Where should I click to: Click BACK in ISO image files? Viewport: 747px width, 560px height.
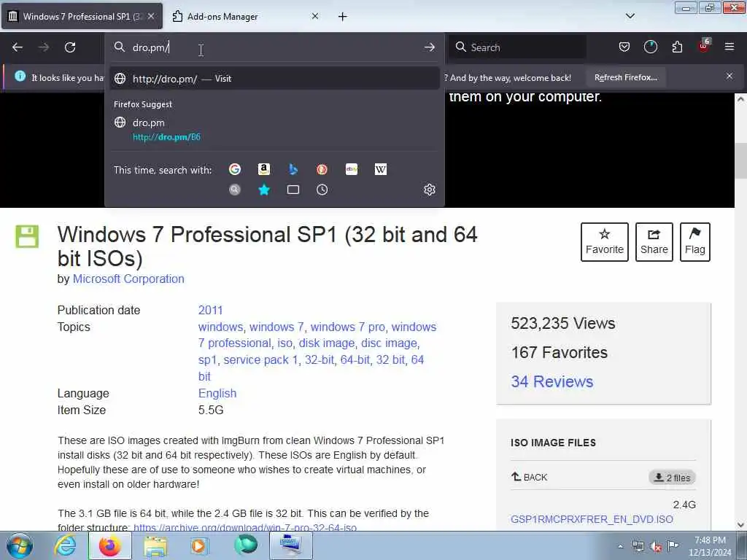pos(529,477)
